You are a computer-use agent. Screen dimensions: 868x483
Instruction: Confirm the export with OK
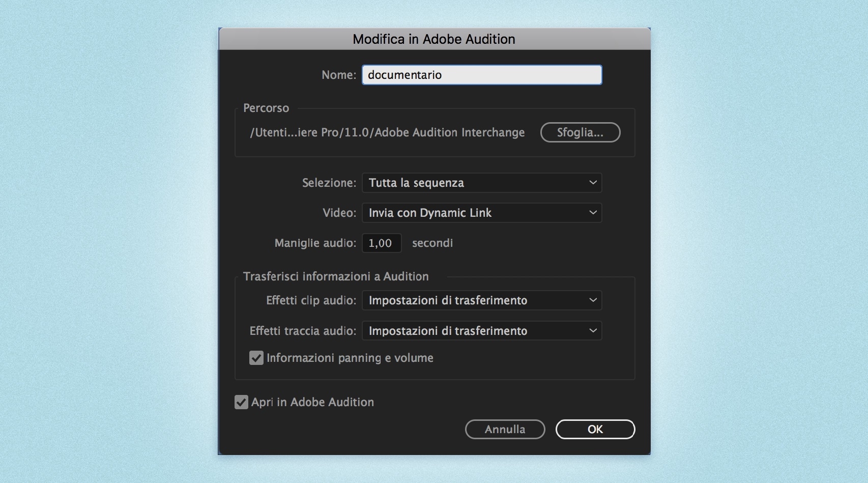[x=595, y=429]
